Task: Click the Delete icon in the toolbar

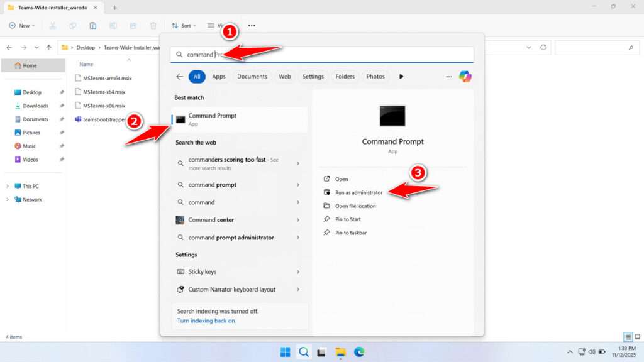Action: 153,25
